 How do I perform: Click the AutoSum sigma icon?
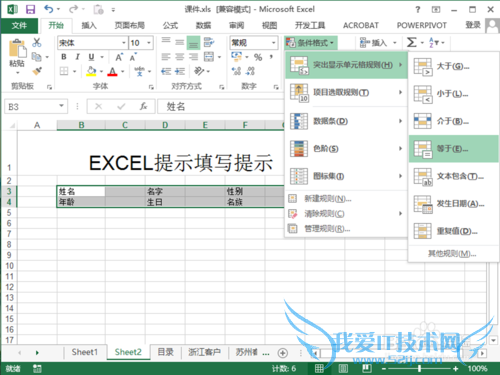point(412,43)
